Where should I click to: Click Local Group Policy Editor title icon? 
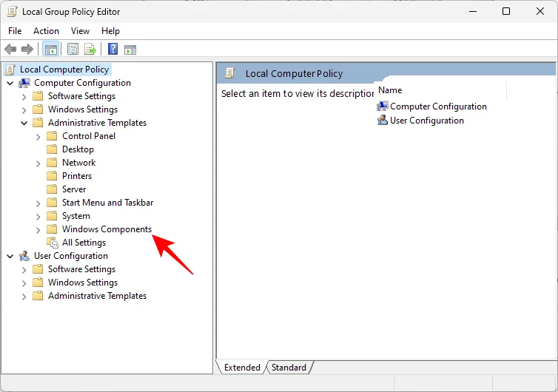[12, 12]
